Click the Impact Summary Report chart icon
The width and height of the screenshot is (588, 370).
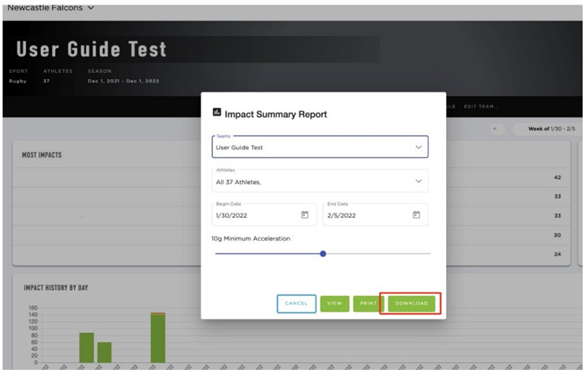(217, 113)
